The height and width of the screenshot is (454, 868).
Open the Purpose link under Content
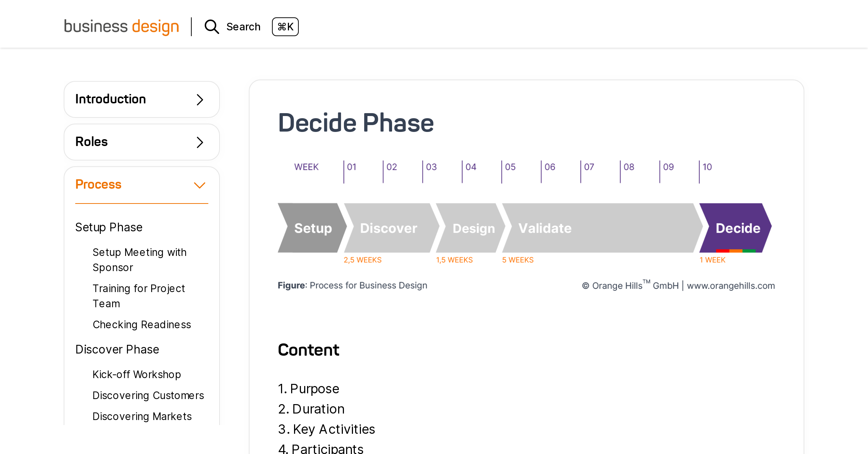[x=315, y=389]
